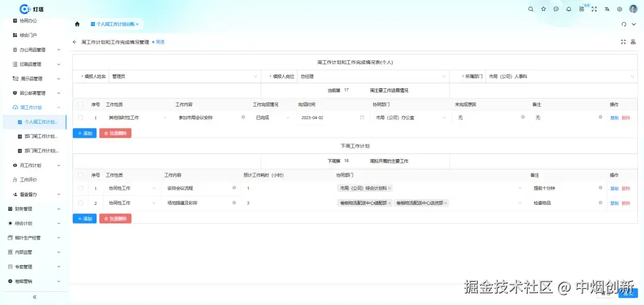Open the chat messages icon

click(556, 9)
